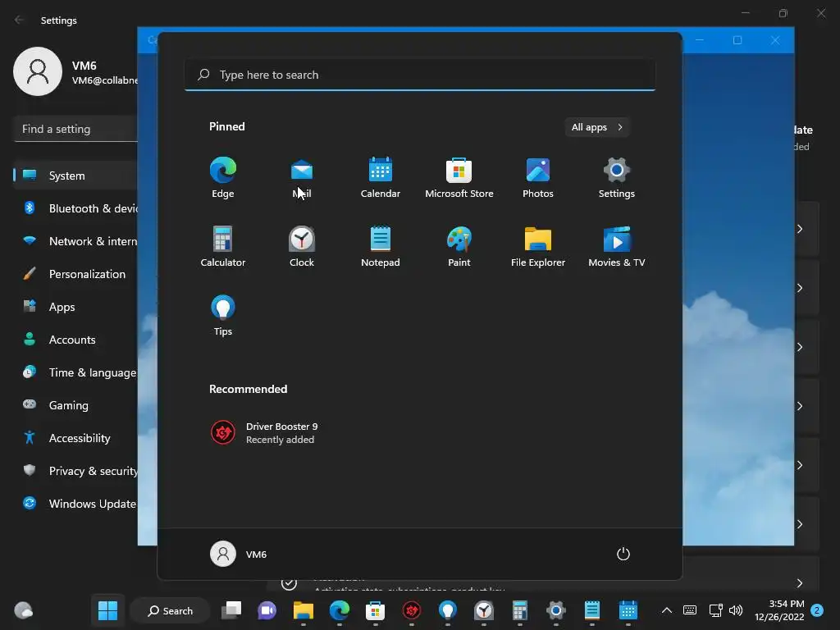The image size is (840, 630).
Task: Click the Windows Start button on taskbar
Action: pos(107,610)
